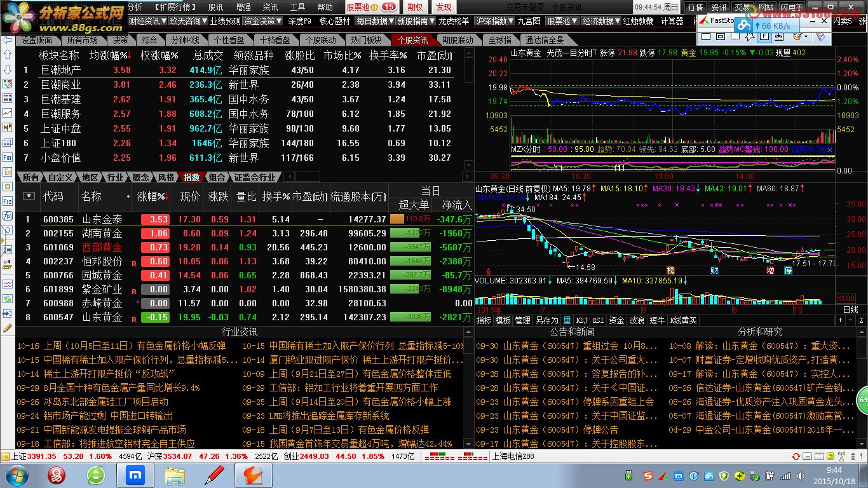
Task: Open the green 360 browser taskbar icon
Action: pyautogui.click(x=97, y=475)
